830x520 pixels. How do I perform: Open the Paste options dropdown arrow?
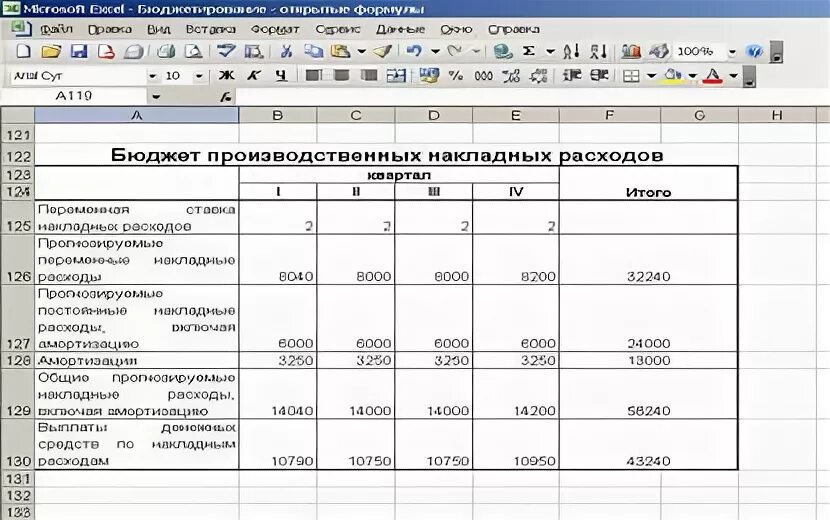coord(362,51)
